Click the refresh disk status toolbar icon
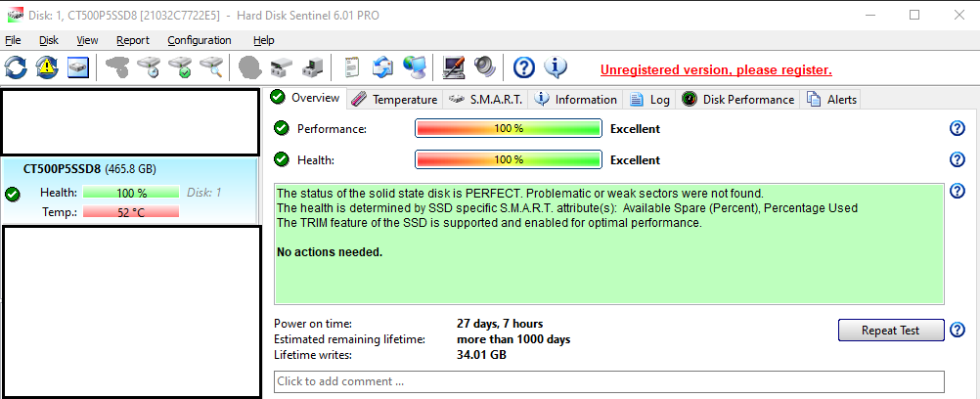This screenshot has width=980, height=399. (x=17, y=67)
